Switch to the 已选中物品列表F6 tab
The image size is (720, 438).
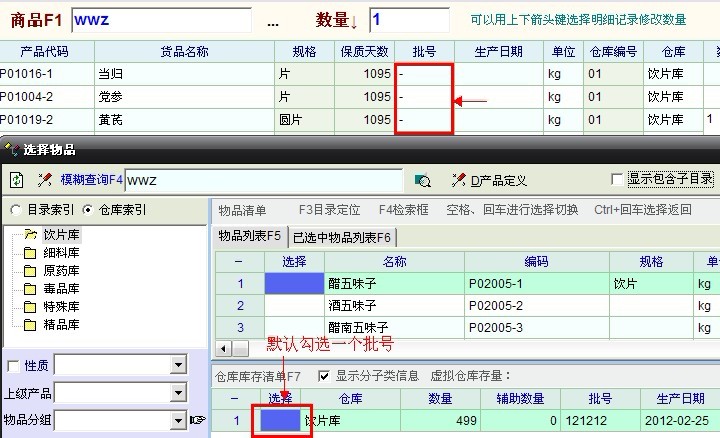click(x=342, y=237)
